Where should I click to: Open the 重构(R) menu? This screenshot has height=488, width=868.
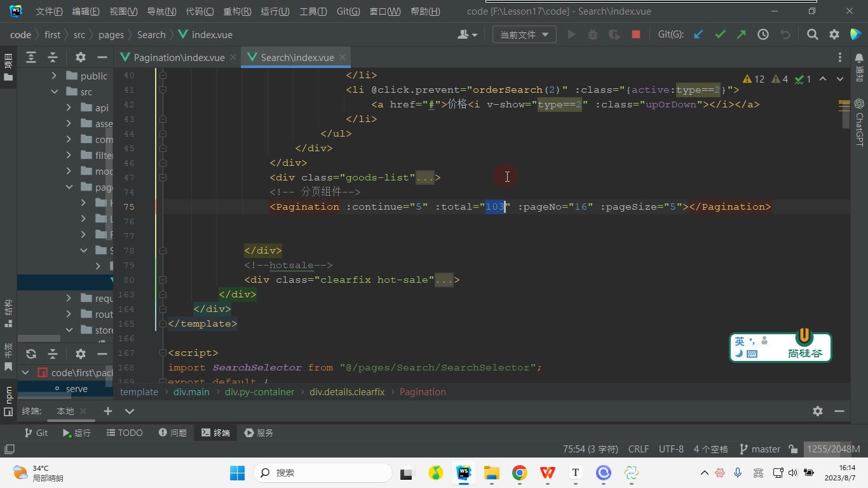point(237,11)
